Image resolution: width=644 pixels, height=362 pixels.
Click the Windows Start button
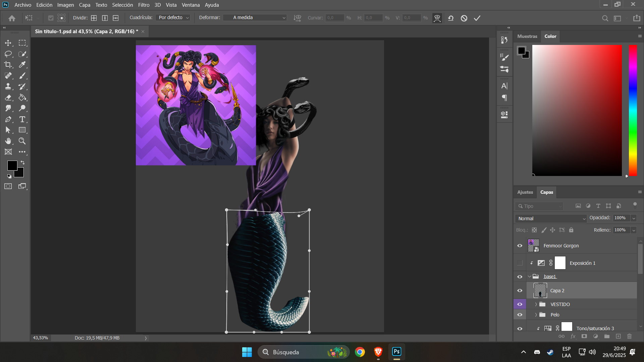click(x=247, y=352)
